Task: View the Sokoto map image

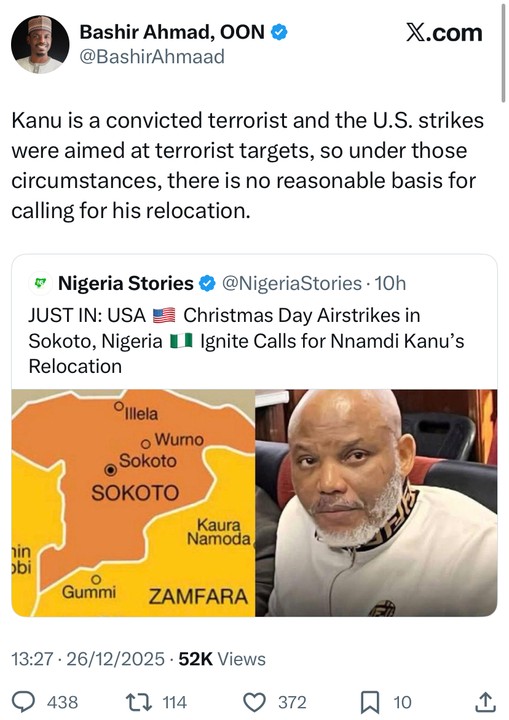Action: click(133, 503)
